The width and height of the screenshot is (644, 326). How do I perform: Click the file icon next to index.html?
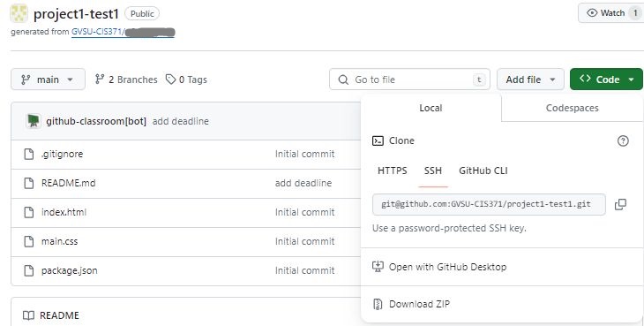click(29, 213)
